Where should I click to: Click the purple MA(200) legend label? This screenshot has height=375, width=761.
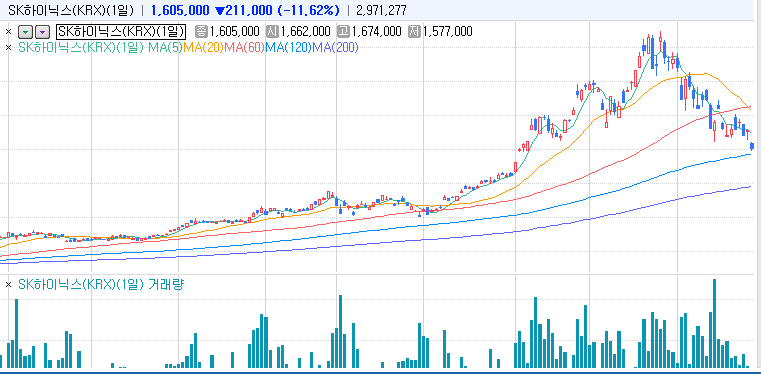point(335,48)
